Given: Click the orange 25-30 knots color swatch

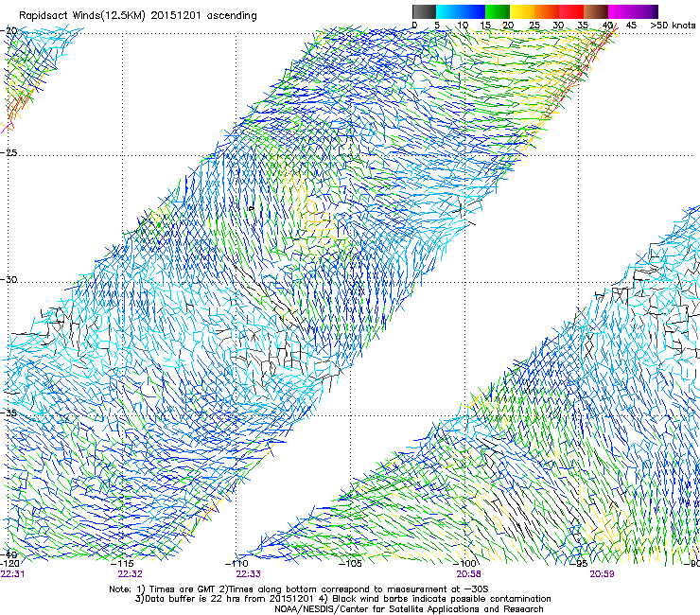Looking at the screenshot, I should pyautogui.click(x=547, y=11).
